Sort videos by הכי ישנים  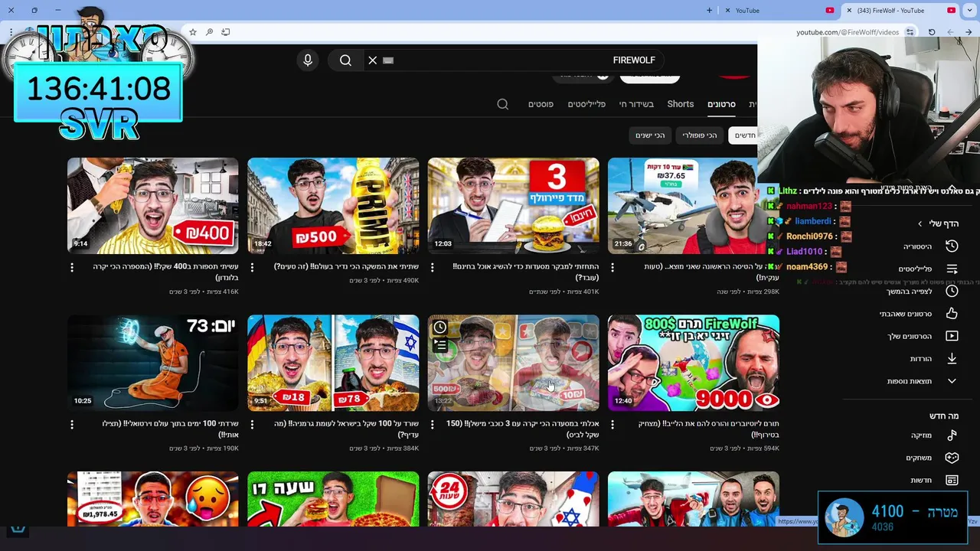(x=650, y=135)
